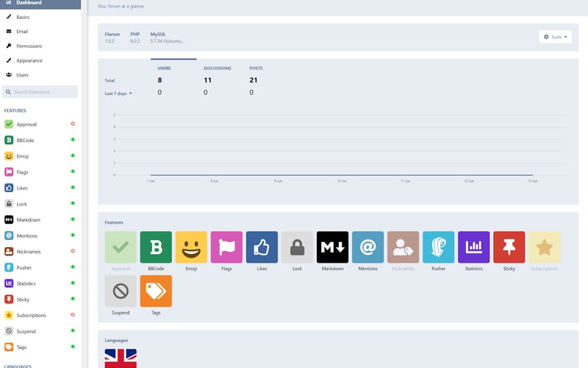Click the total discussions count 11
588x368 pixels.
click(x=208, y=80)
